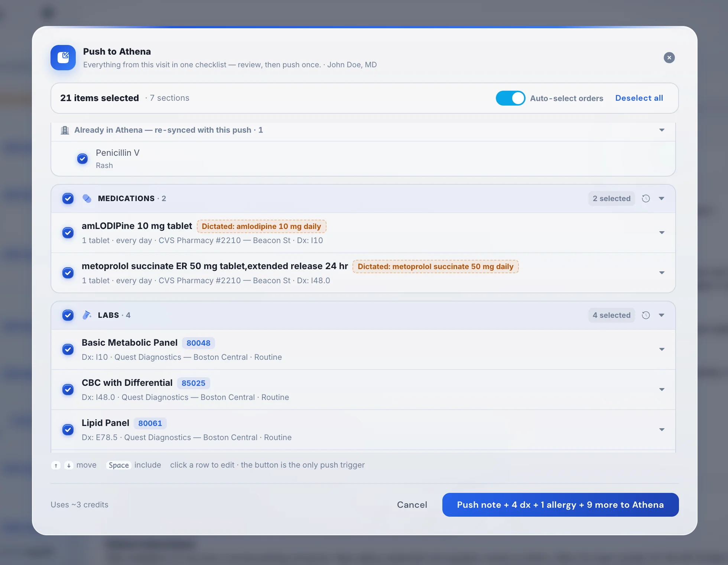Click the Space key hint

click(118, 465)
